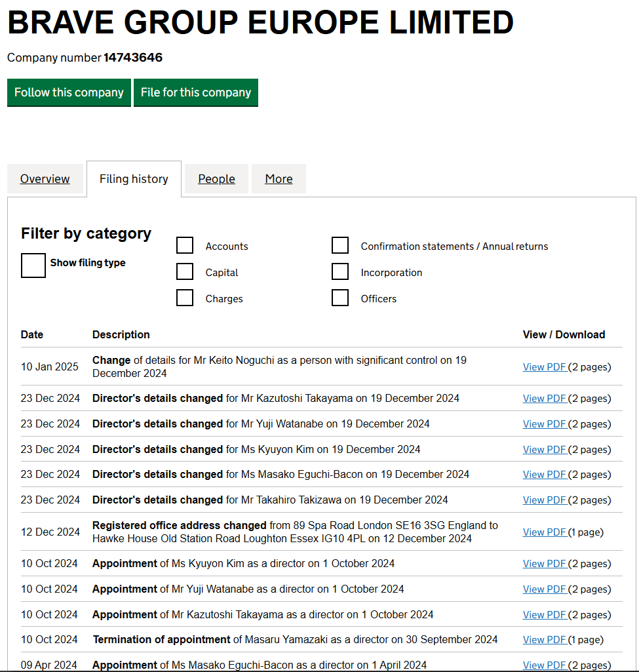Image resolution: width=639 pixels, height=672 pixels.
Task: View PDF for registered office address change
Action: (545, 532)
